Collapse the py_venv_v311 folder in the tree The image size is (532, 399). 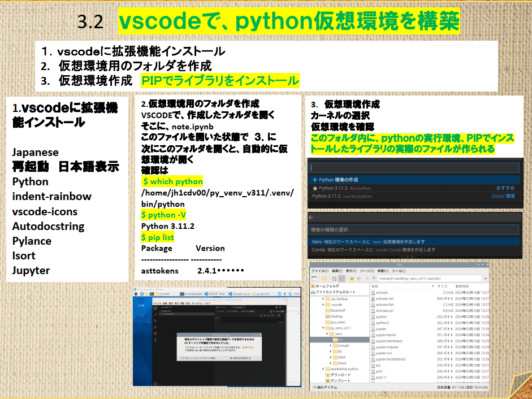click(x=323, y=328)
